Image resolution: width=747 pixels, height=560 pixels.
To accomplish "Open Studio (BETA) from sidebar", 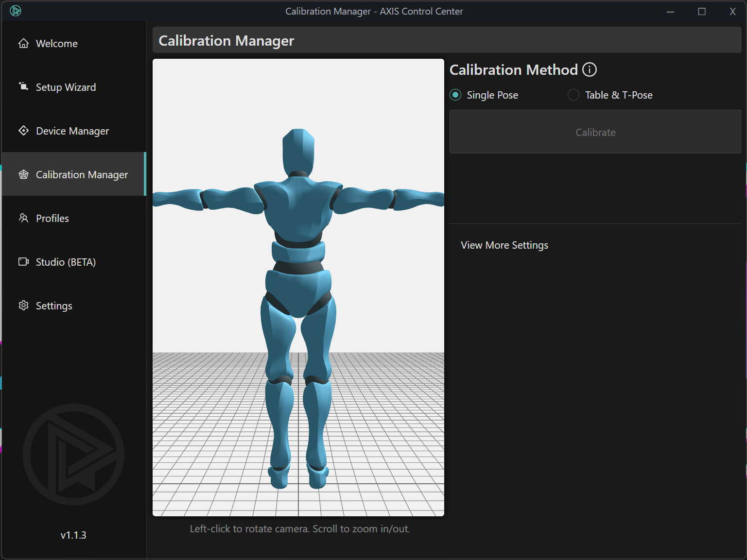I will (x=66, y=262).
